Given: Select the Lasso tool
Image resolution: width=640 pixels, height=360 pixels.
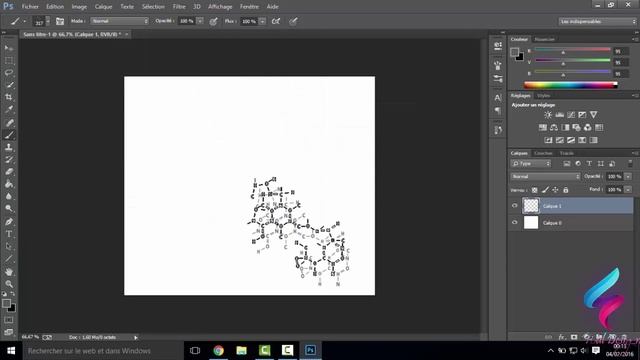Looking at the screenshot, I should [x=9, y=73].
